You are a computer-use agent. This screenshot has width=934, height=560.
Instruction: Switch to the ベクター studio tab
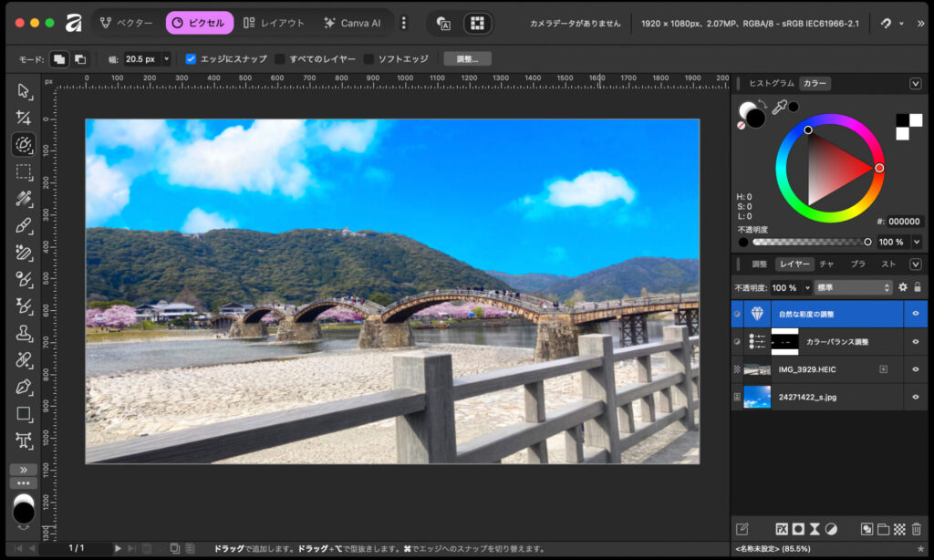(x=126, y=23)
